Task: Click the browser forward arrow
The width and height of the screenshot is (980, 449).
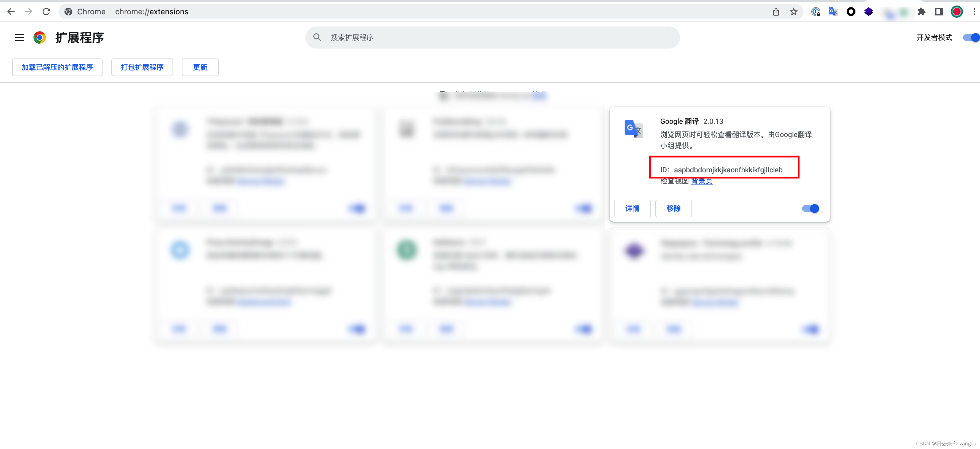Action: tap(29, 12)
